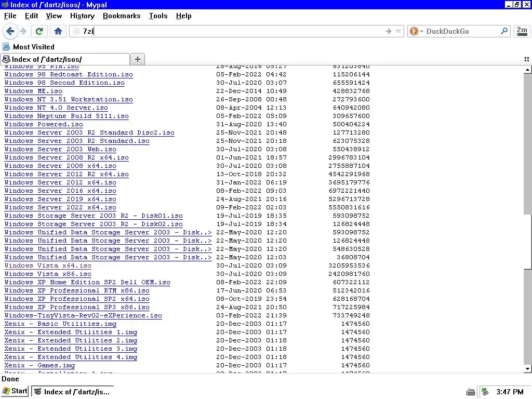Open Xenix - Extended Utilities 3.img link
Image resolution: width=532 pixels, height=399 pixels.
click(71, 349)
